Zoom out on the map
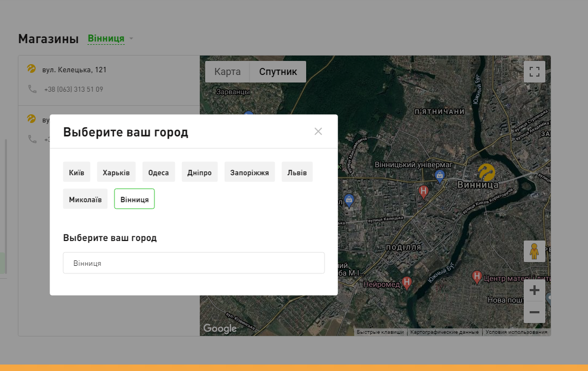The image size is (588, 371). pos(534,312)
